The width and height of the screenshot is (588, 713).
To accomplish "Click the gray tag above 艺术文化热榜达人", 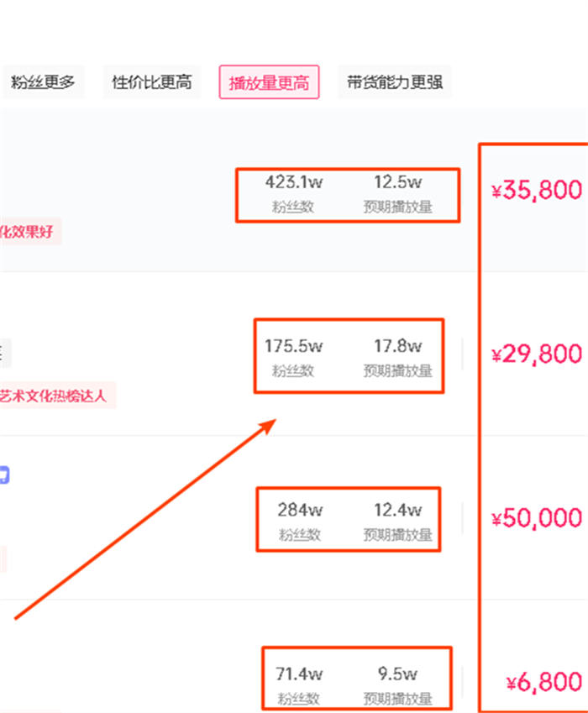I will point(5,352).
